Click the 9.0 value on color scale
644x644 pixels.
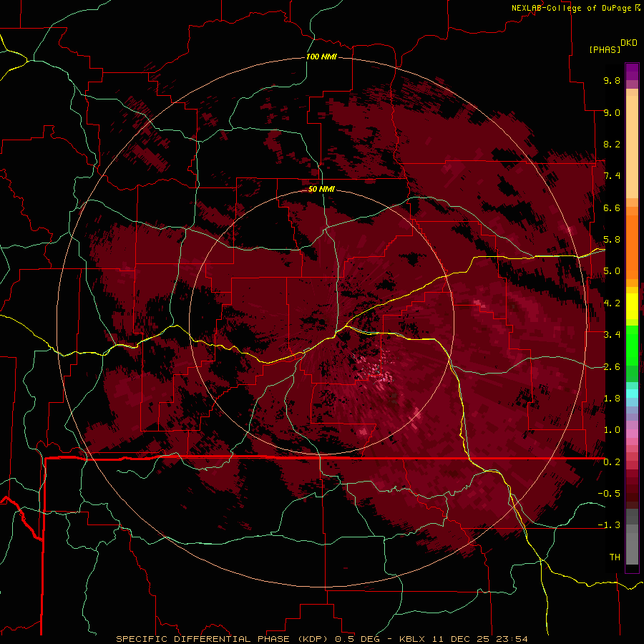(x=612, y=112)
